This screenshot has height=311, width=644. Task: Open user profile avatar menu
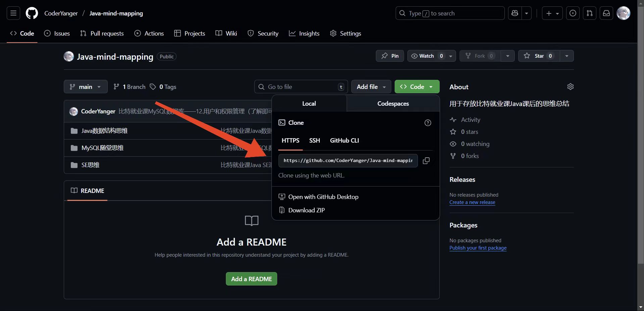coord(624,13)
